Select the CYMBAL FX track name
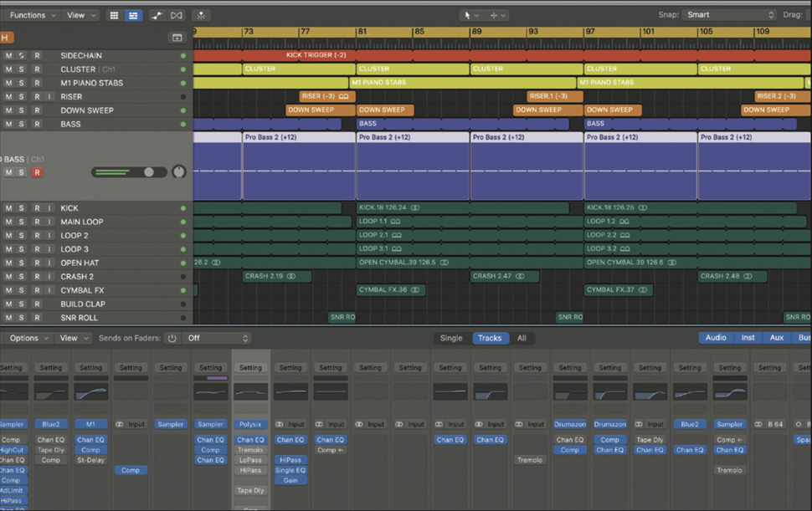The image size is (812, 511). click(x=82, y=291)
